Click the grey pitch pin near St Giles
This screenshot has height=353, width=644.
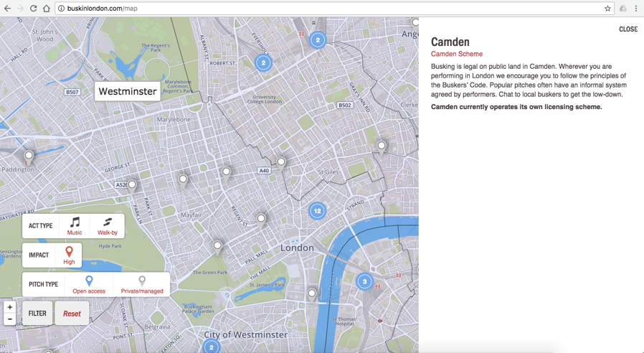pos(281,162)
